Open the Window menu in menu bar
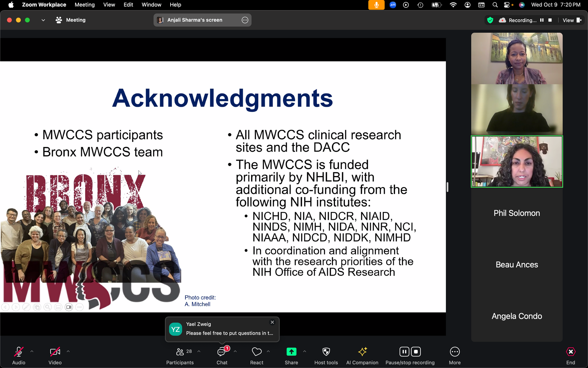The height and width of the screenshot is (368, 588). pos(151,5)
